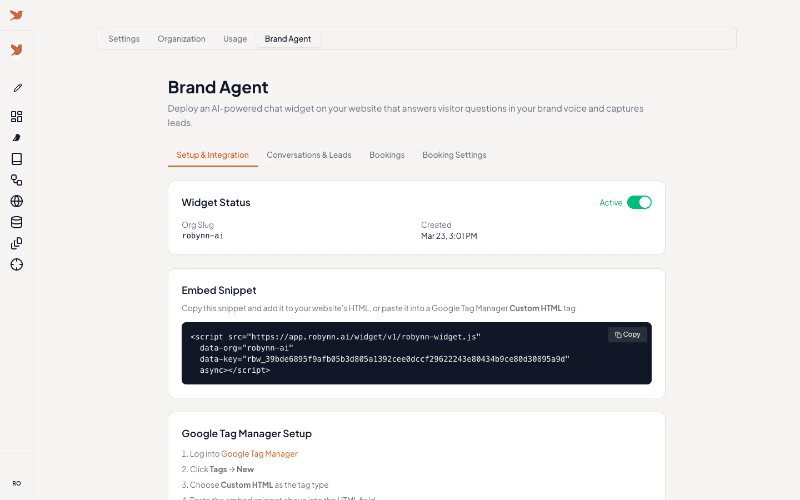
Task: Select the pencil edit icon in sidebar
Action: pyautogui.click(x=17, y=88)
